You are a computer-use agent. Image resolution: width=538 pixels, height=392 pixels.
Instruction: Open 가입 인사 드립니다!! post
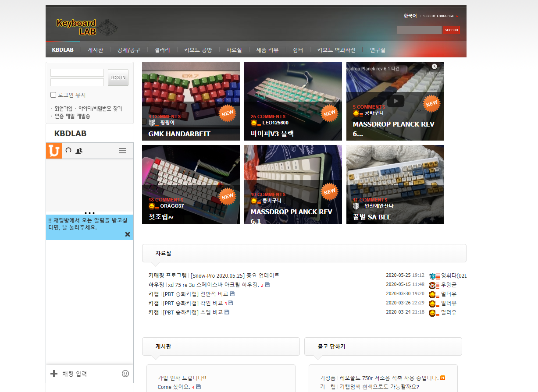click(182, 378)
